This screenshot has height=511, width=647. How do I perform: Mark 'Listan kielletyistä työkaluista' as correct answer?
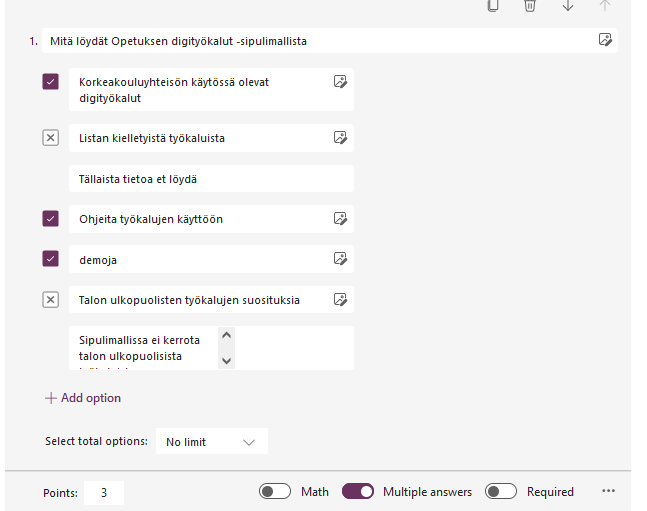tap(51, 138)
